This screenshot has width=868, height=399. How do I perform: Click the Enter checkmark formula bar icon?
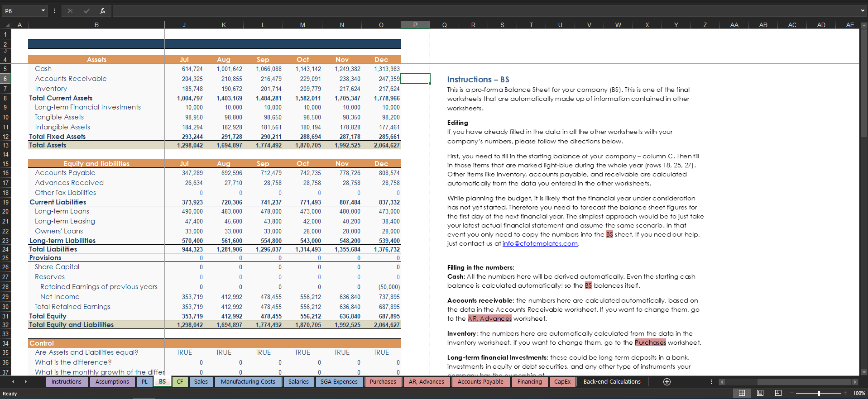(86, 11)
